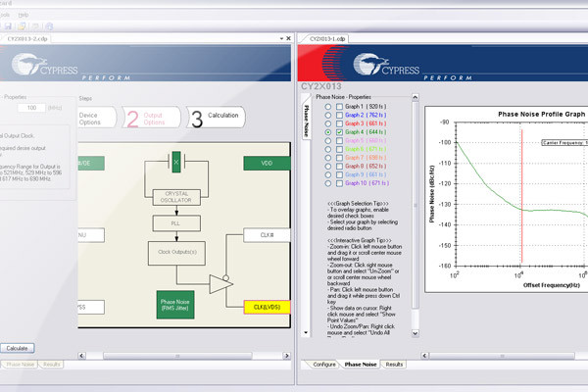Click the red carrier frequency marker line
The width and height of the screenshot is (588, 392).
521,196
